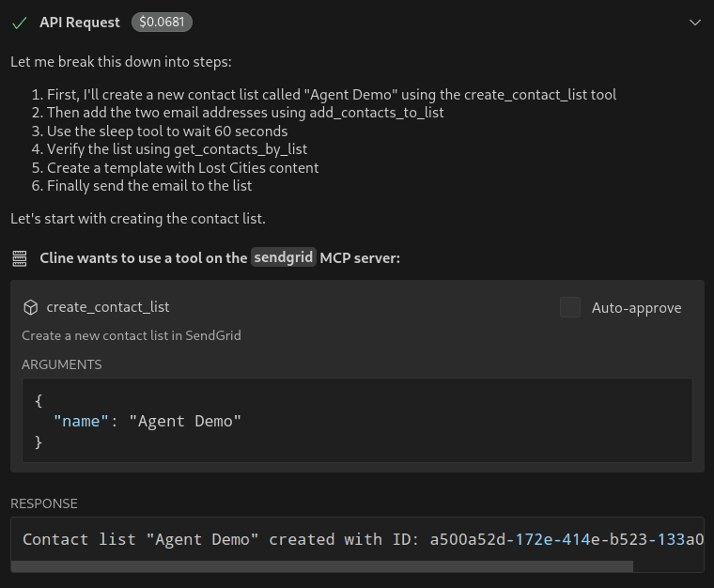The height and width of the screenshot is (588, 714).
Task: Enable the Auto-approve checkbox
Action: (569, 307)
